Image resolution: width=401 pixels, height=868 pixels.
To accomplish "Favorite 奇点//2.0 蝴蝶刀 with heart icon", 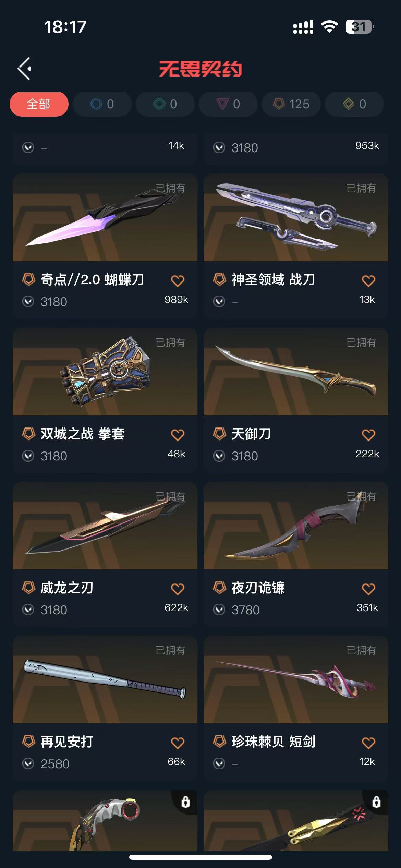I will tap(178, 281).
